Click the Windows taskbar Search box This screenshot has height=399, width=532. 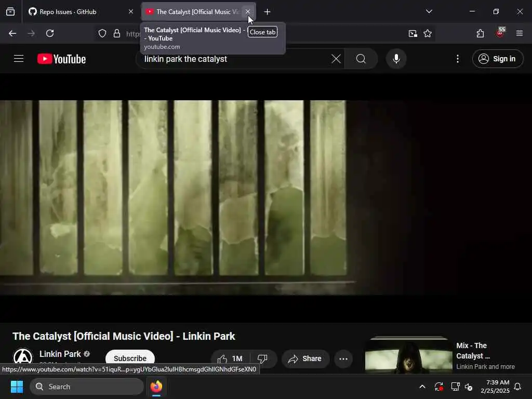click(87, 387)
